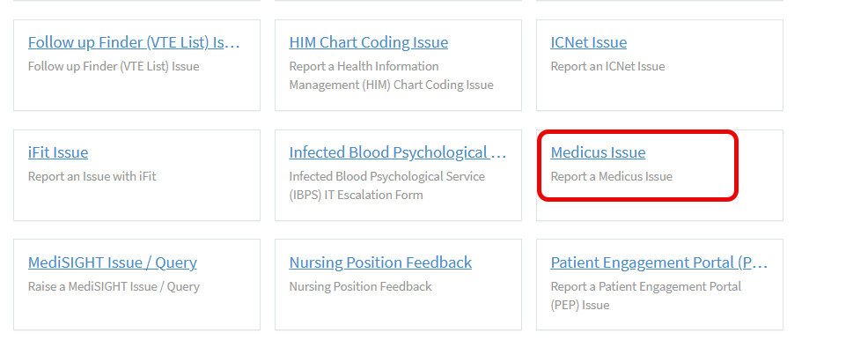This screenshot has height=340, width=868.
Task: Open the ICNet Issue link
Action: 588,42
